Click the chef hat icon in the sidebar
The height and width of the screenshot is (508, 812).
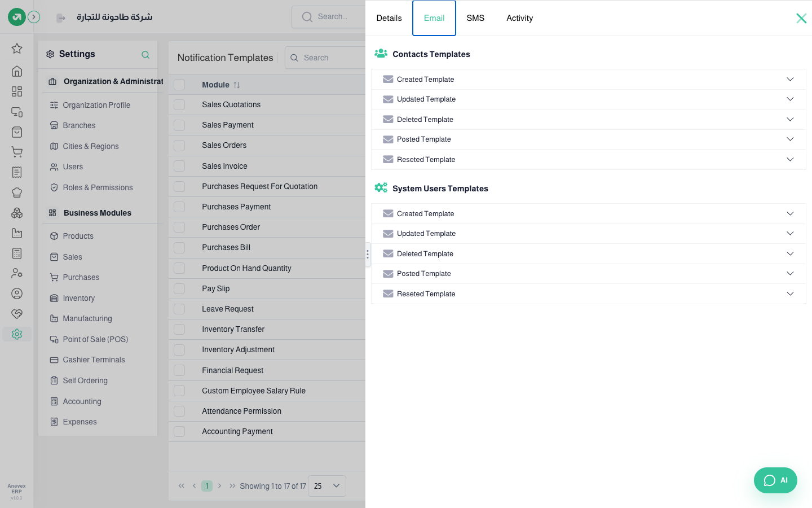[x=17, y=192]
